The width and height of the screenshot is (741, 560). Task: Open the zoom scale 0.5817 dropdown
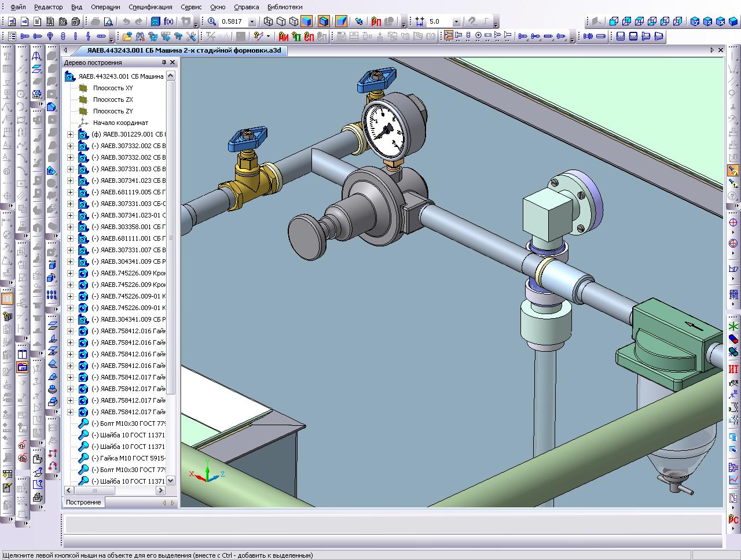(x=252, y=22)
